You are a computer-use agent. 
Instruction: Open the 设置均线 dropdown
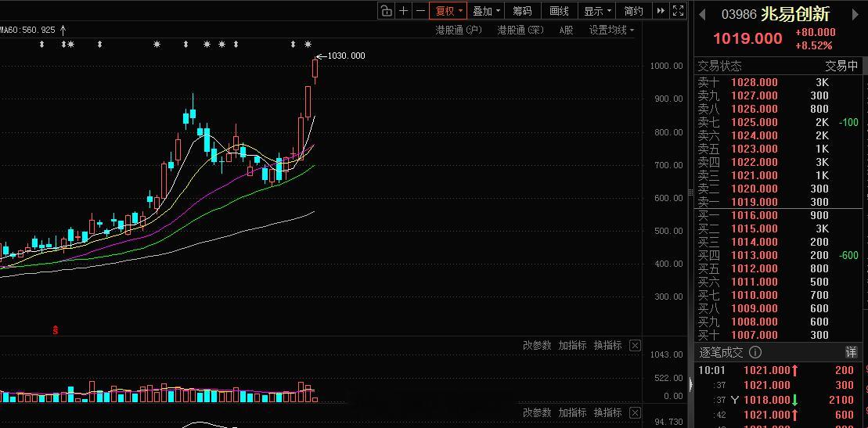click(611, 30)
